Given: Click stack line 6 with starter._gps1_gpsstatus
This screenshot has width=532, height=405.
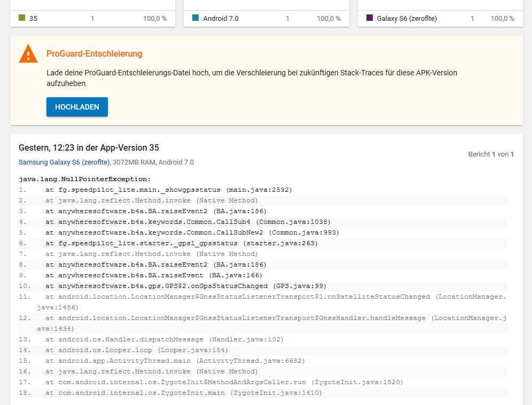Looking at the screenshot, I should coord(181,243).
